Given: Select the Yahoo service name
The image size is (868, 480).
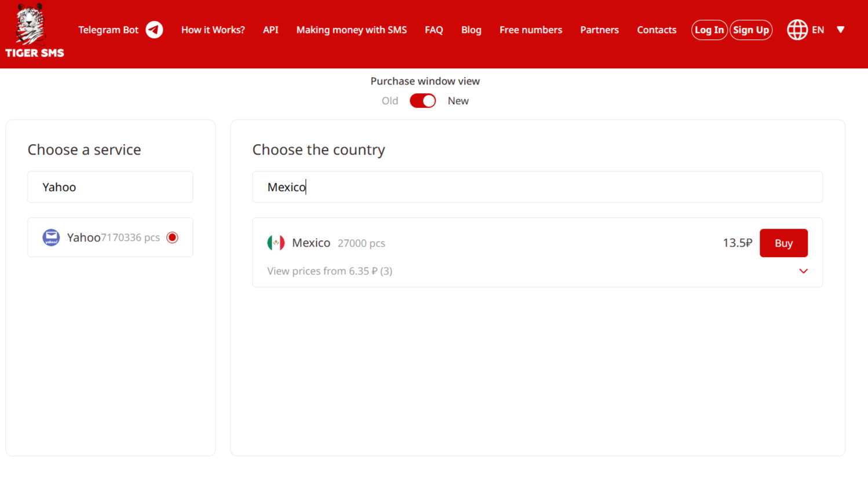Looking at the screenshot, I should pyautogui.click(x=83, y=237).
